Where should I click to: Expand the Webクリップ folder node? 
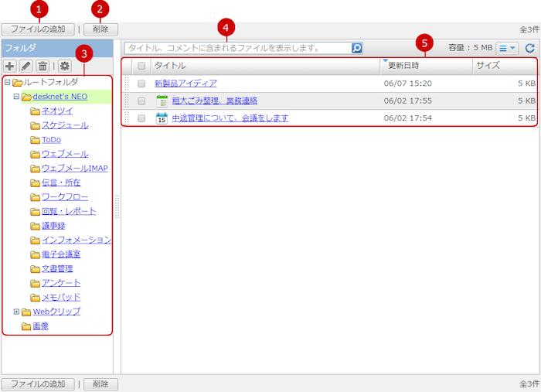tap(16, 312)
